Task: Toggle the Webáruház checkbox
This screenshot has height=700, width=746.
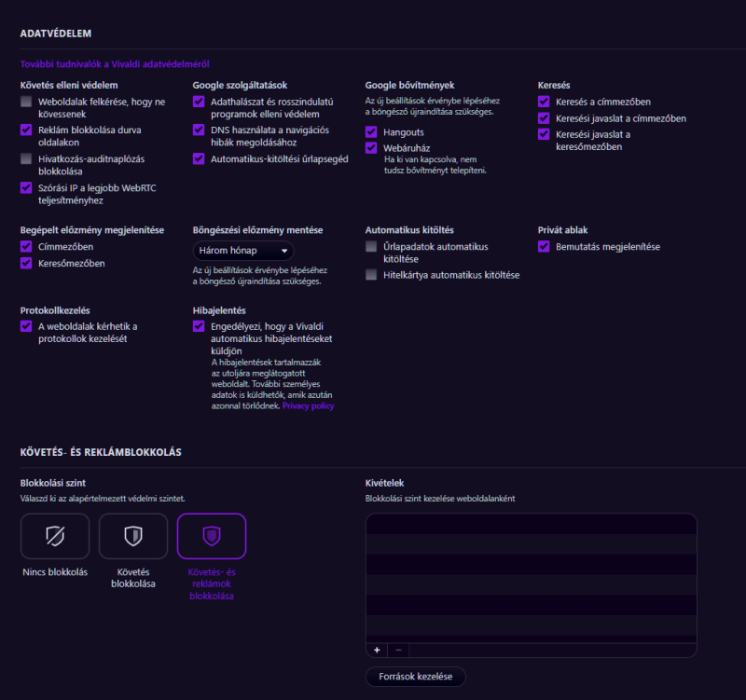Action: coord(371,147)
